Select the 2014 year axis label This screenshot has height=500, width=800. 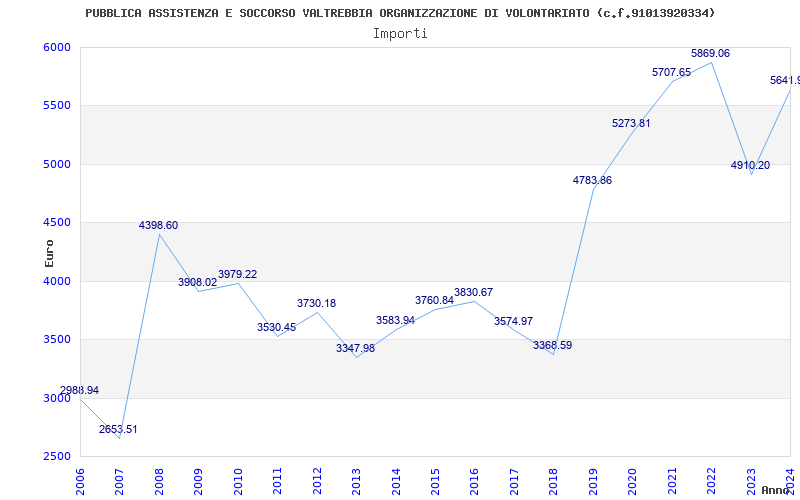tap(396, 482)
